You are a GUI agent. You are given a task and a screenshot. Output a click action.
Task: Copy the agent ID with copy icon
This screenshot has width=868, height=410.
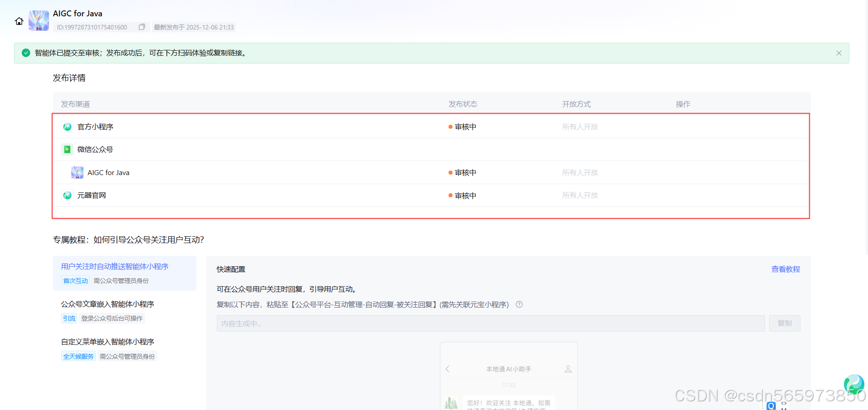141,27
